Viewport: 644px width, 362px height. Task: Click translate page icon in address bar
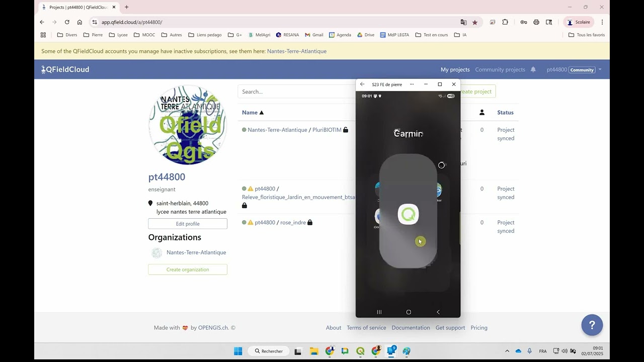pos(463,22)
